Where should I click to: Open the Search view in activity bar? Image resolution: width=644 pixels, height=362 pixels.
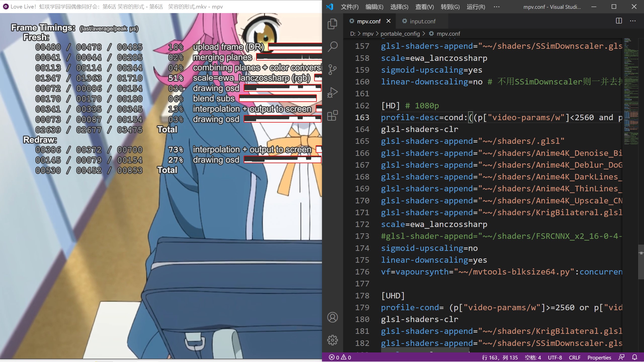332,47
